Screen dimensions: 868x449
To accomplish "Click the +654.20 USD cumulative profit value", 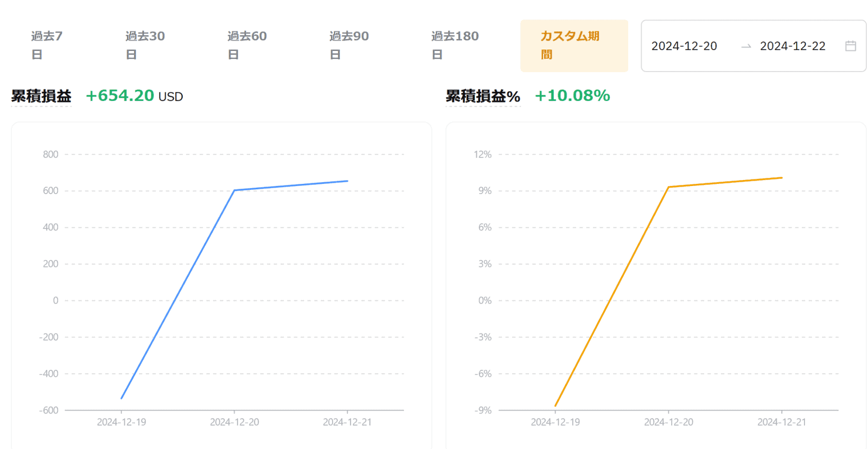I will tap(134, 96).
